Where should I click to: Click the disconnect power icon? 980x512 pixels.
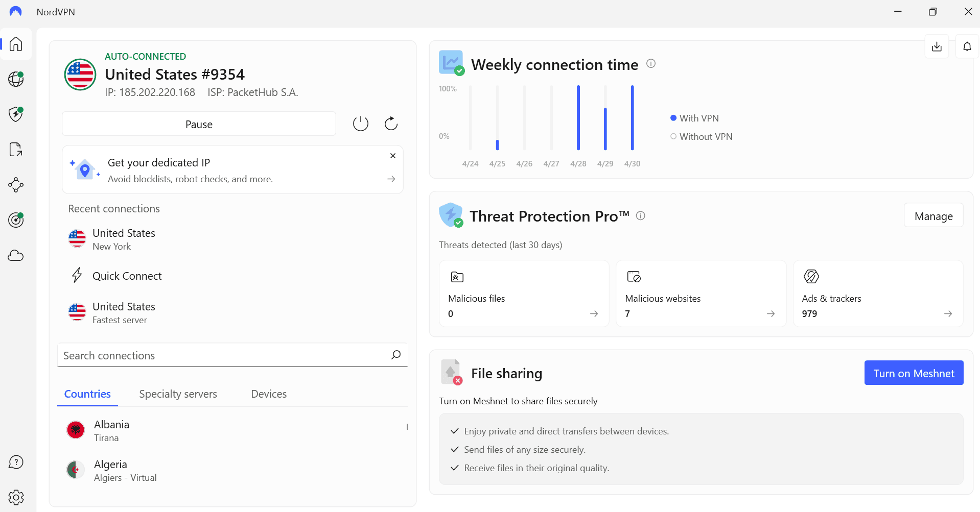[361, 124]
